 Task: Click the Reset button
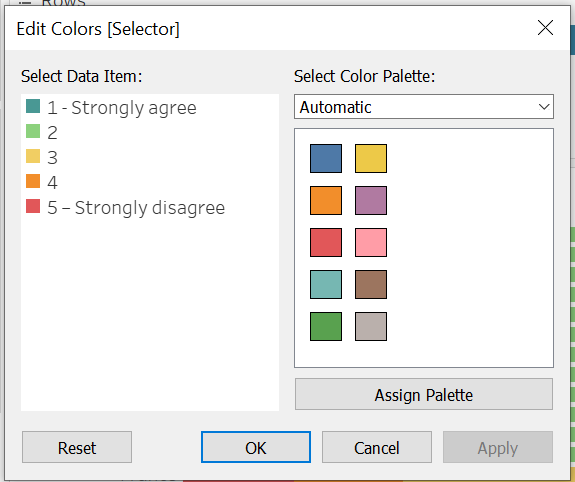click(x=77, y=447)
